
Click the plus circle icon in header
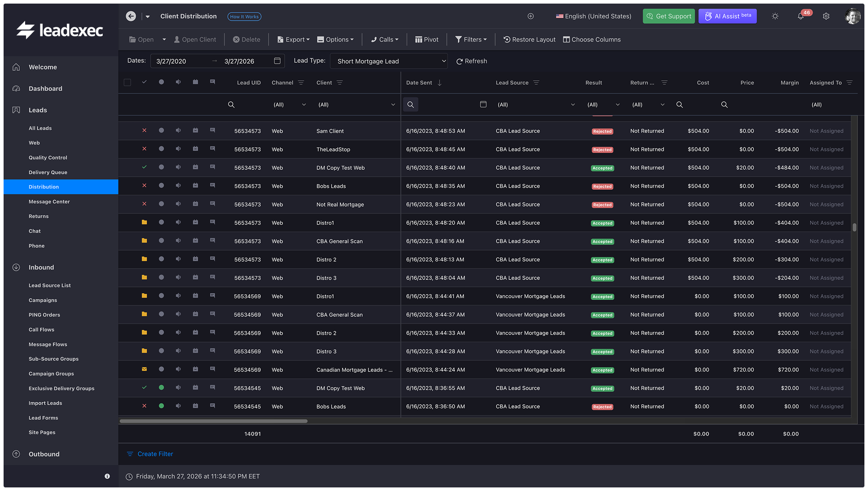click(x=530, y=16)
